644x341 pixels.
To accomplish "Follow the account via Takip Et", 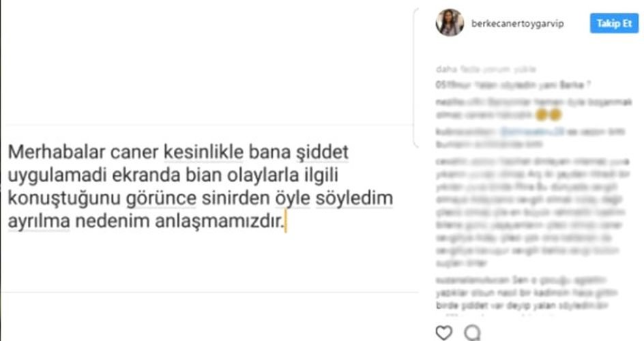I will tap(614, 23).
